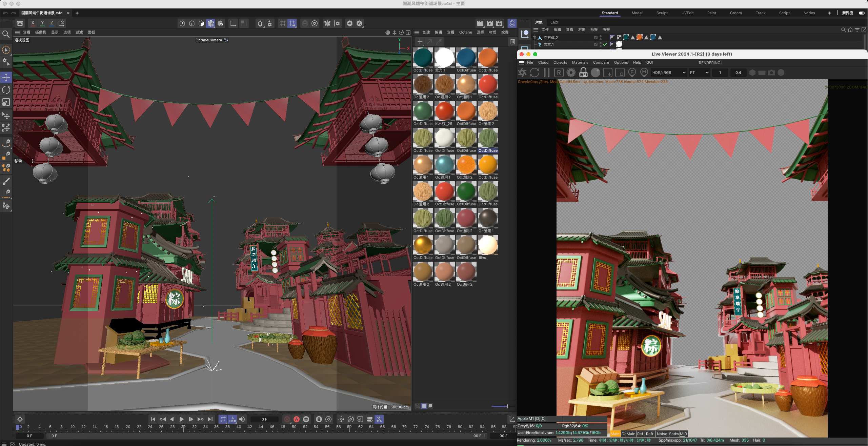This screenshot has width=868, height=446.
Task: Select the Scale tool in left toolbar
Action: coord(6,102)
